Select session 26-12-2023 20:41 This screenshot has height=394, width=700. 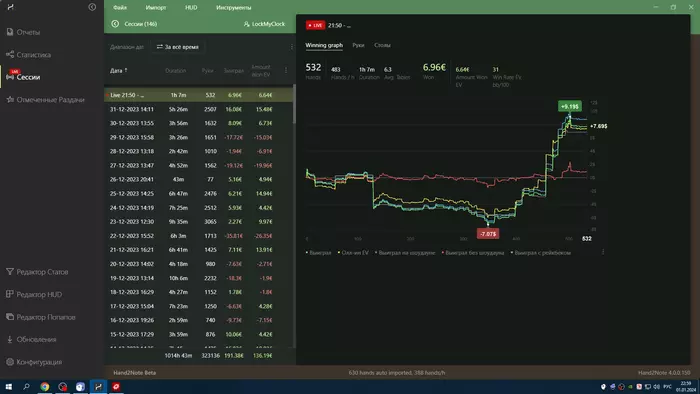[199, 179]
